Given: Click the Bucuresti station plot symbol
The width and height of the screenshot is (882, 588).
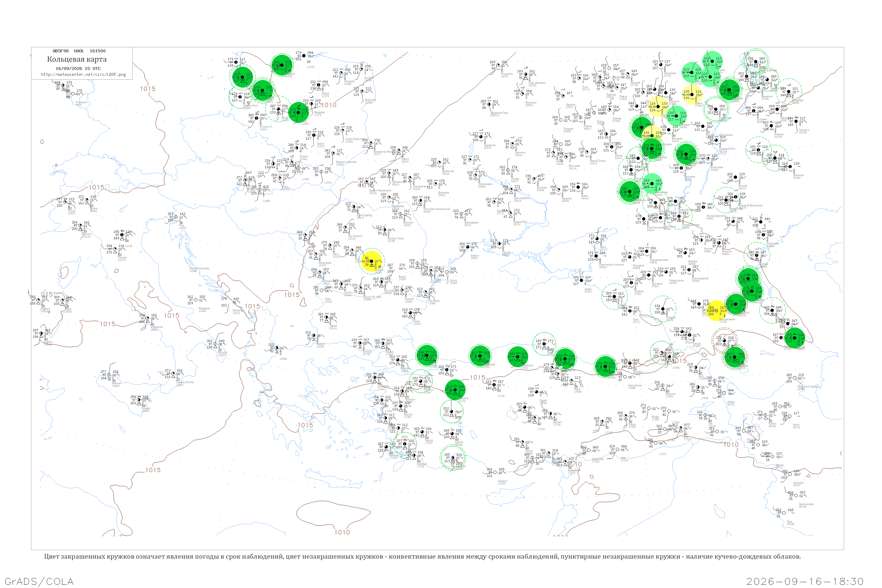Looking at the screenshot, I should [x=381, y=282].
